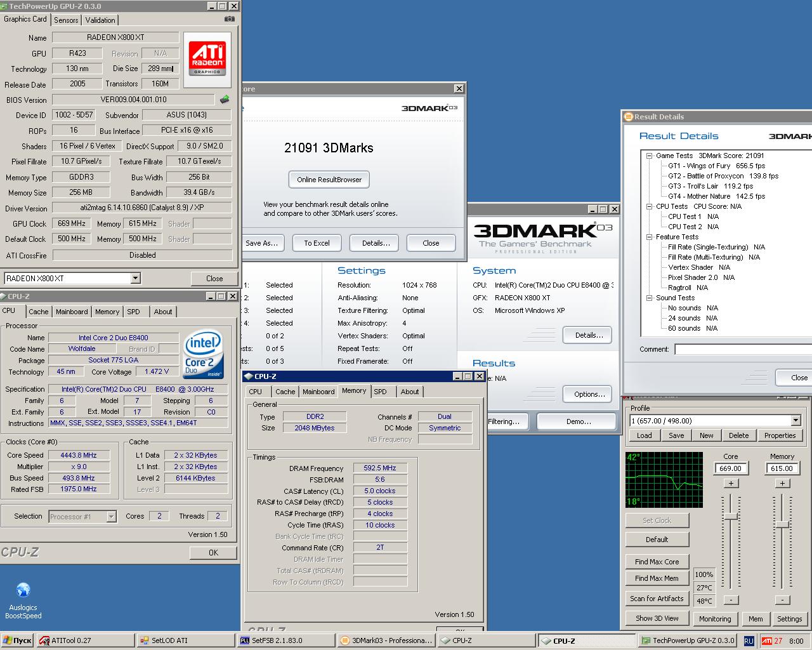Open Auslogics BoostSpeed desktop icon

coord(23,600)
